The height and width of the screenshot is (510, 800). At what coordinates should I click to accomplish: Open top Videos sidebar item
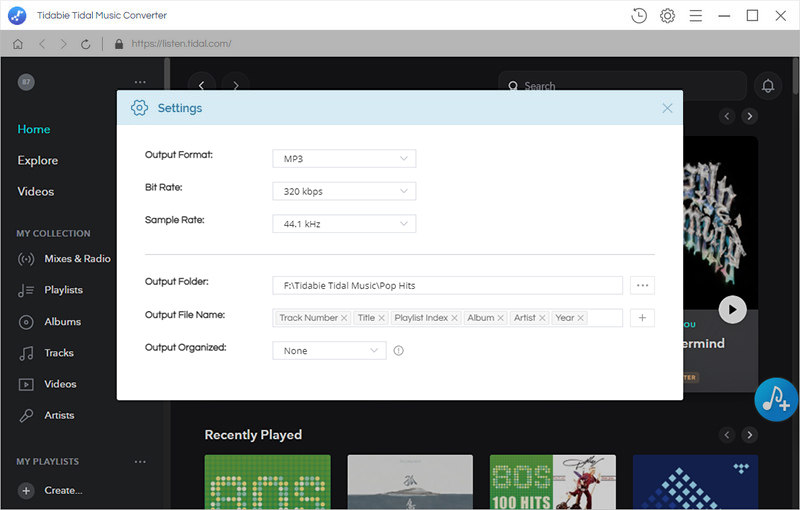[35, 191]
